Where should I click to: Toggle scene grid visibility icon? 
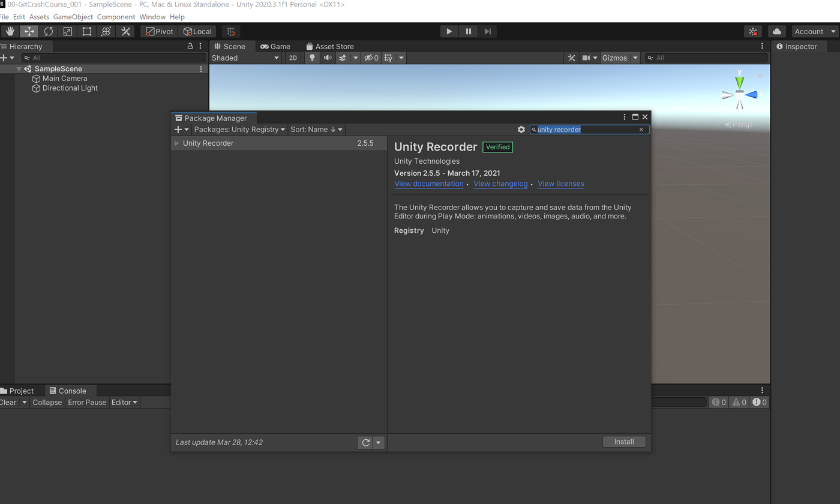click(x=388, y=58)
